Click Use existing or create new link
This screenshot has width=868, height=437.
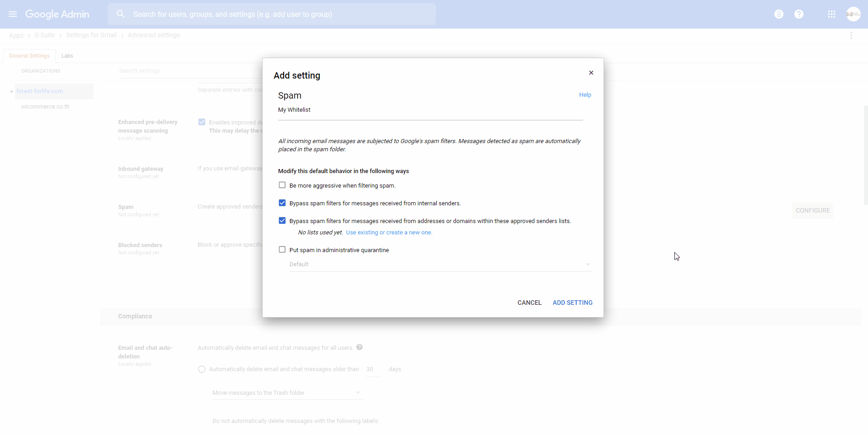[x=389, y=233]
